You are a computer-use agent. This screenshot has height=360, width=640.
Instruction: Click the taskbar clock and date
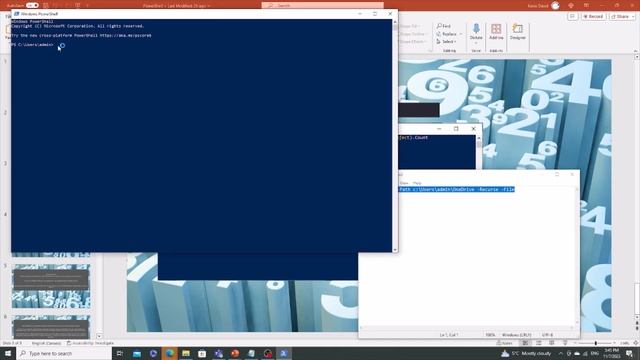pyautogui.click(x=611, y=353)
